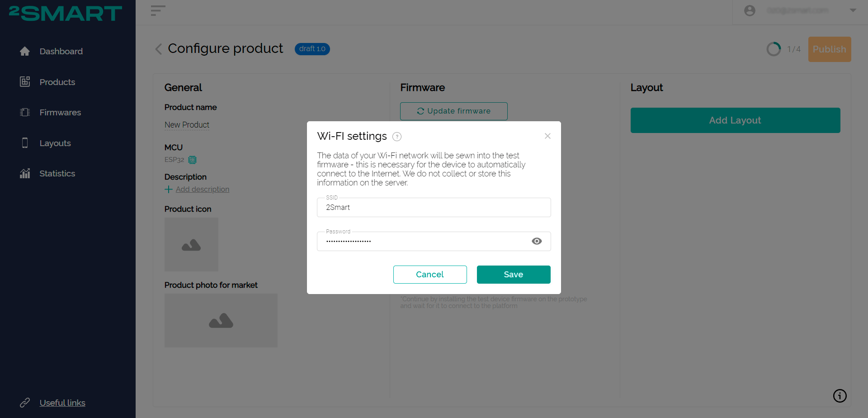Toggle password visibility eye icon
The height and width of the screenshot is (418, 868).
tap(537, 241)
